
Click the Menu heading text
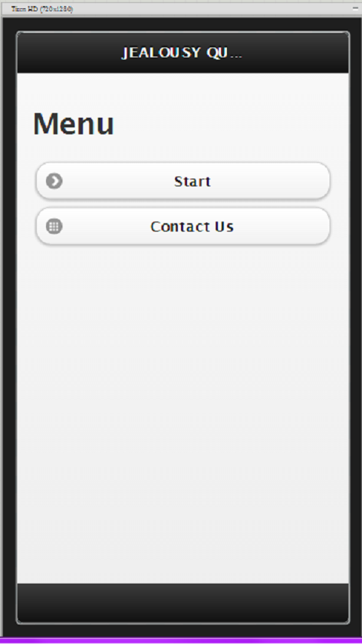[74, 124]
